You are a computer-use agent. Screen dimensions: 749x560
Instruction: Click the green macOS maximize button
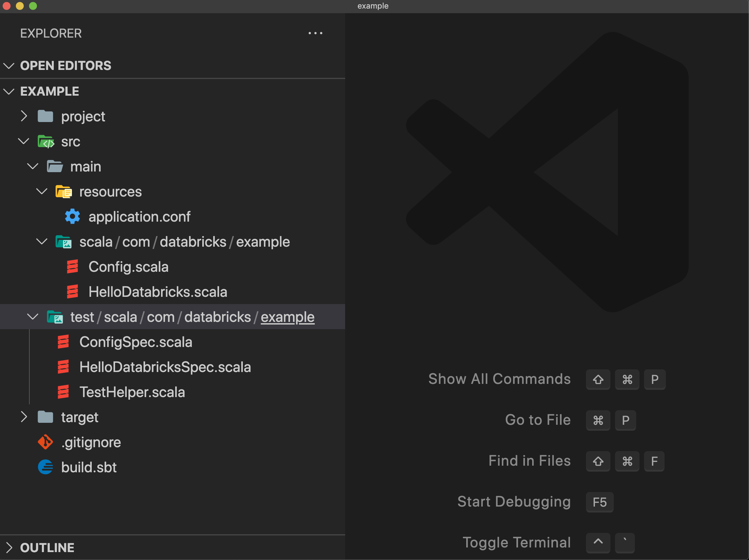point(33,6)
